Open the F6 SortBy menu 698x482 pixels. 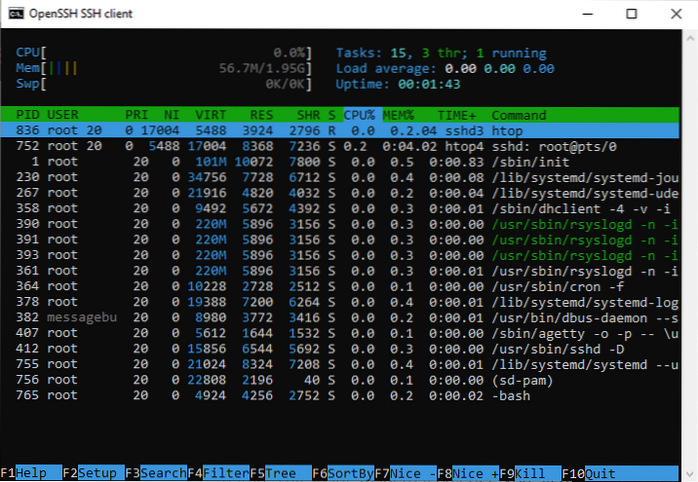[x=345, y=472]
